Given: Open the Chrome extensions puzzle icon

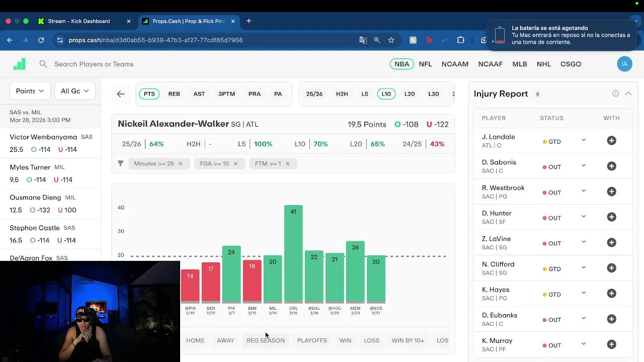Looking at the screenshot, I should 460,40.
